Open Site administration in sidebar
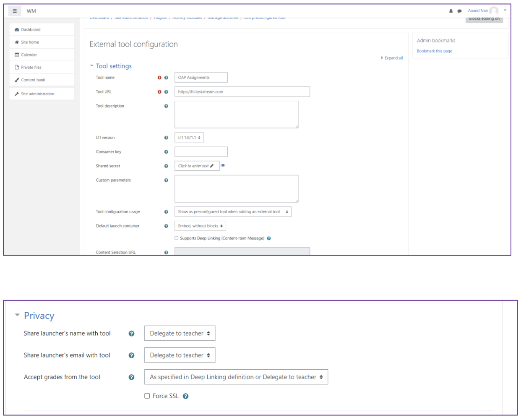Screen dimensions: 521x420 pos(42,94)
